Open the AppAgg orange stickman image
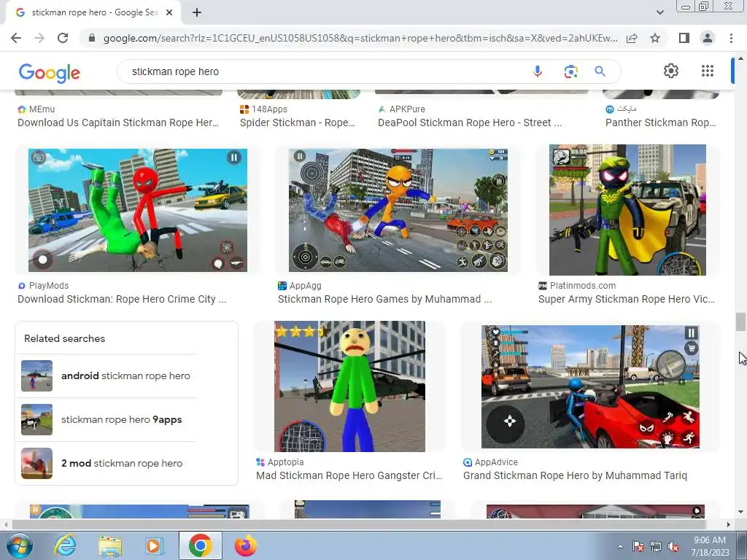The image size is (747, 560). 398,210
